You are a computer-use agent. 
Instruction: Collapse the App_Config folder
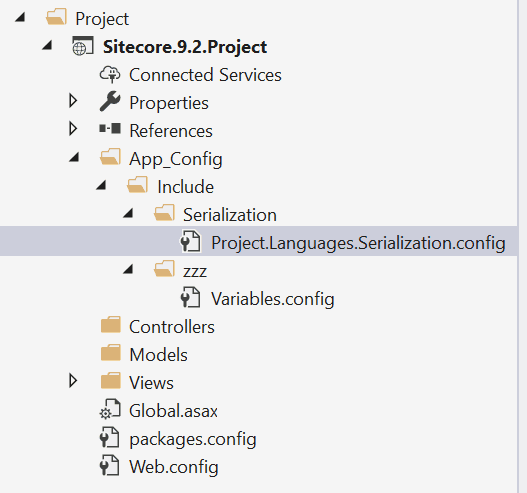click(x=74, y=157)
